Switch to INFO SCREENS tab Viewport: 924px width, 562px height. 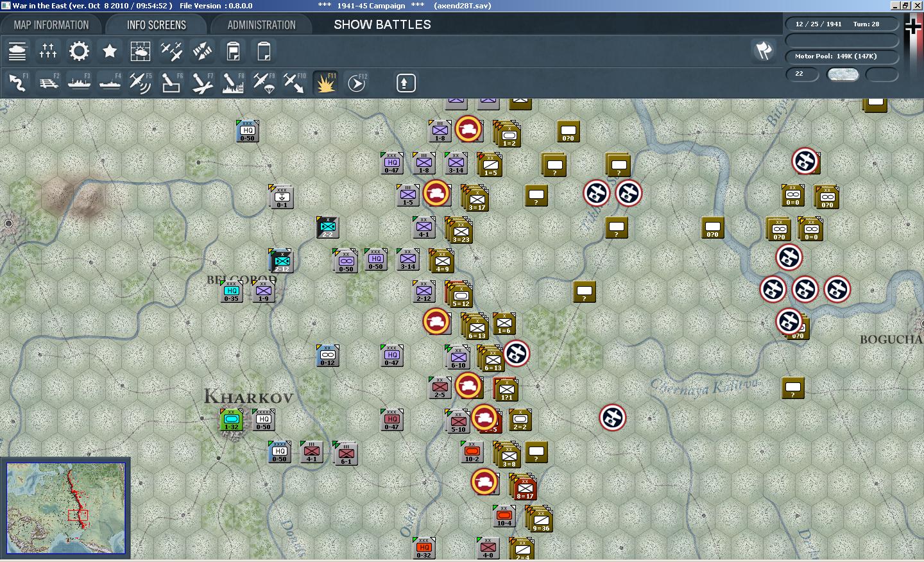[x=156, y=25]
